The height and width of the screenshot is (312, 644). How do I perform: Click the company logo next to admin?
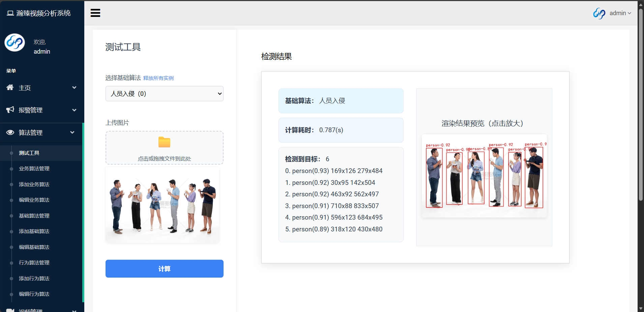click(x=599, y=13)
